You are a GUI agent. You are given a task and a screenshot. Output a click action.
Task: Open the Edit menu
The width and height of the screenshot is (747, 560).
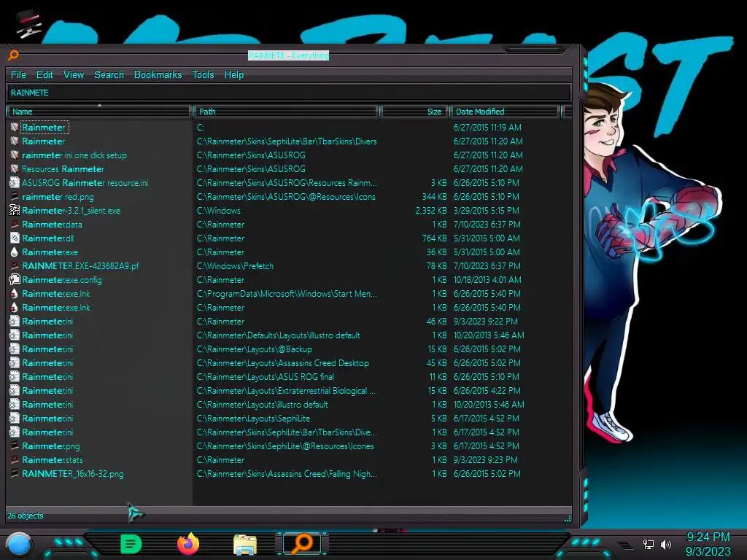(44, 75)
